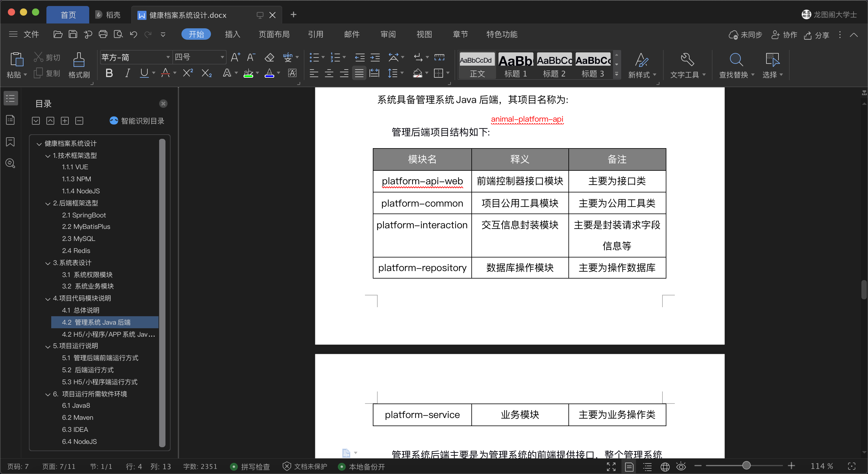Open the 页面布局 ribbon tab
This screenshot has height=474, width=868.
coord(274,34)
